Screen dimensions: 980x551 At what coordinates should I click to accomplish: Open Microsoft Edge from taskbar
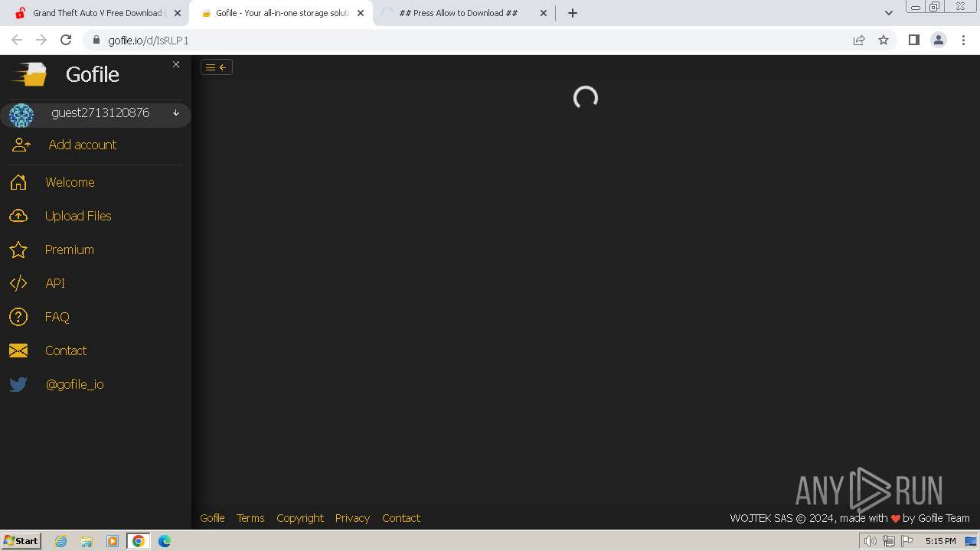click(x=165, y=541)
